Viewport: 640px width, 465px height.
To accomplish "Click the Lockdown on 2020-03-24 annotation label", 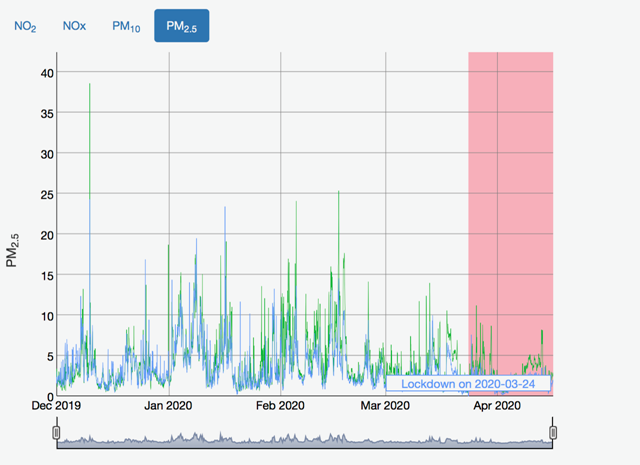I will (470, 384).
